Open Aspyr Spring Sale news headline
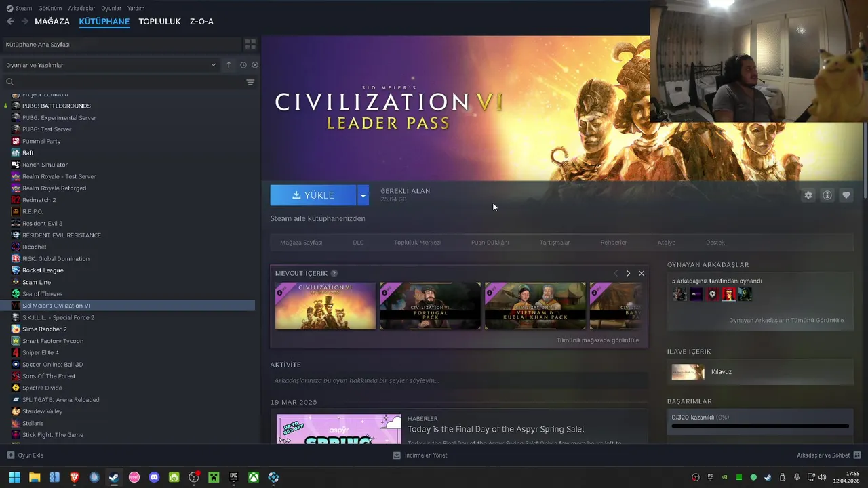 pyautogui.click(x=496, y=429)
